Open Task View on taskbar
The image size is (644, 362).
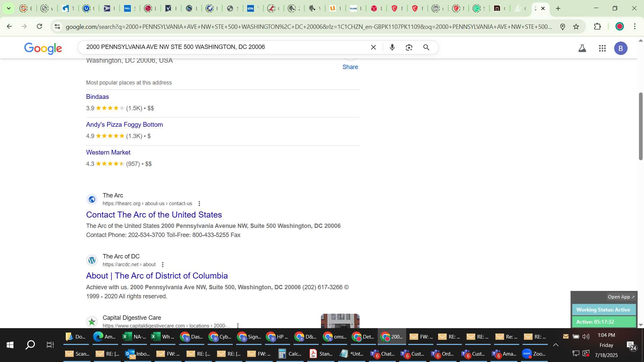(50, 345)
